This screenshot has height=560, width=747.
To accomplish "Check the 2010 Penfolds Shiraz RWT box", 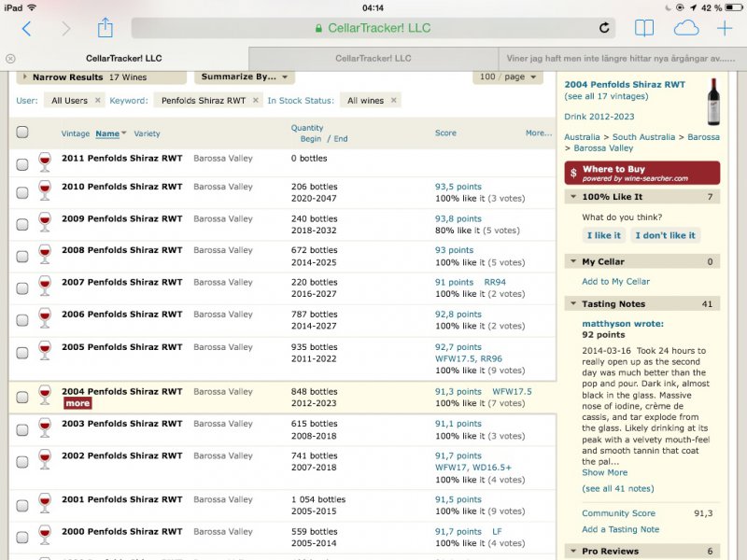I will pyautogui.click(x=22, y=192).
